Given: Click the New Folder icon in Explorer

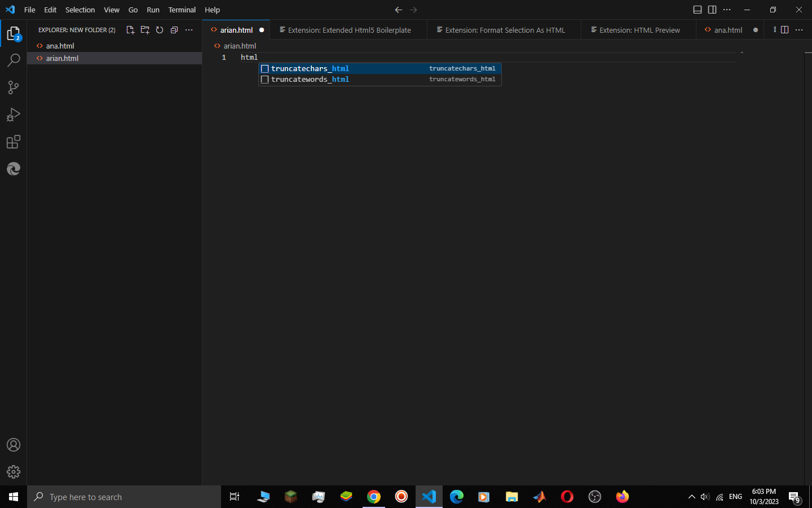Looking at the screenshot, I should (145, 30).
